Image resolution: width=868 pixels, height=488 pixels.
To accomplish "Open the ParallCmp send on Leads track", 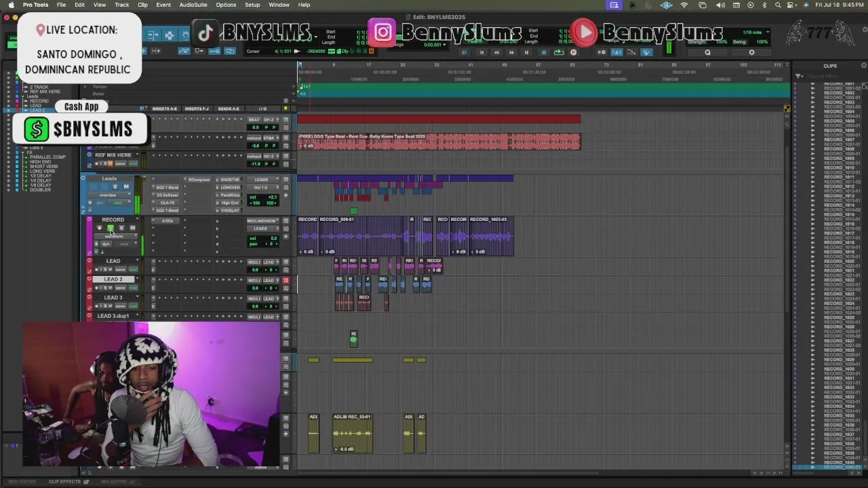I will [229, 195].
